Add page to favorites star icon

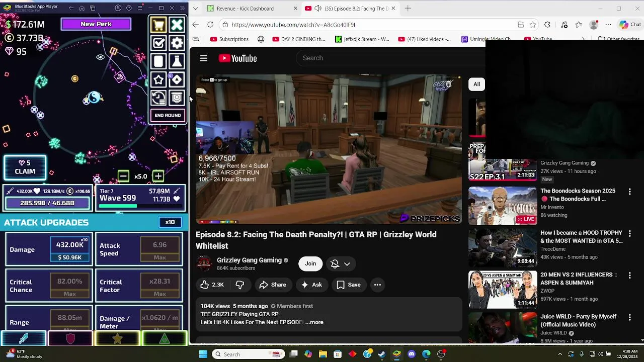click(x=533, y=25)
